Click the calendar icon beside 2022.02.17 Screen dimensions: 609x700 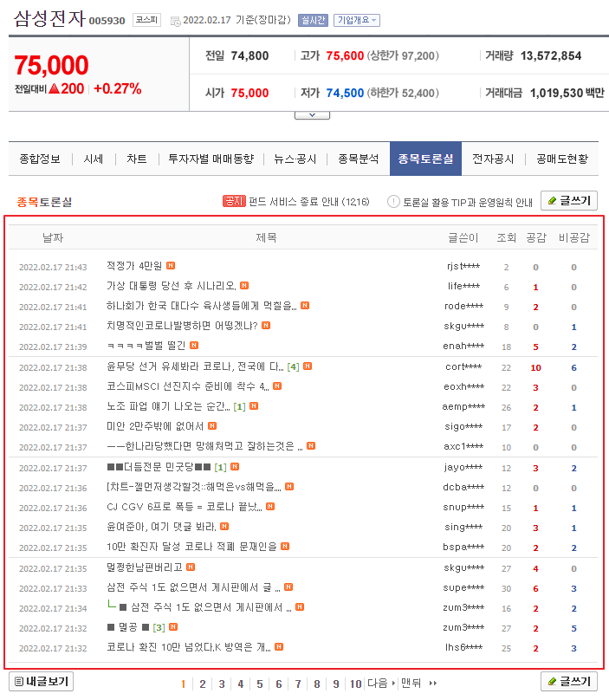click(176, 21)
